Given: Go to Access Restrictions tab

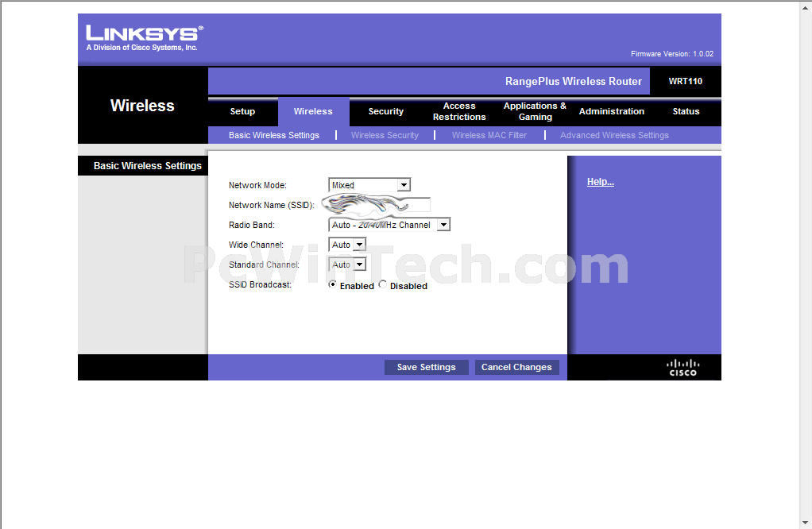Looking at the screenshot, I should (x=459, y=111).
